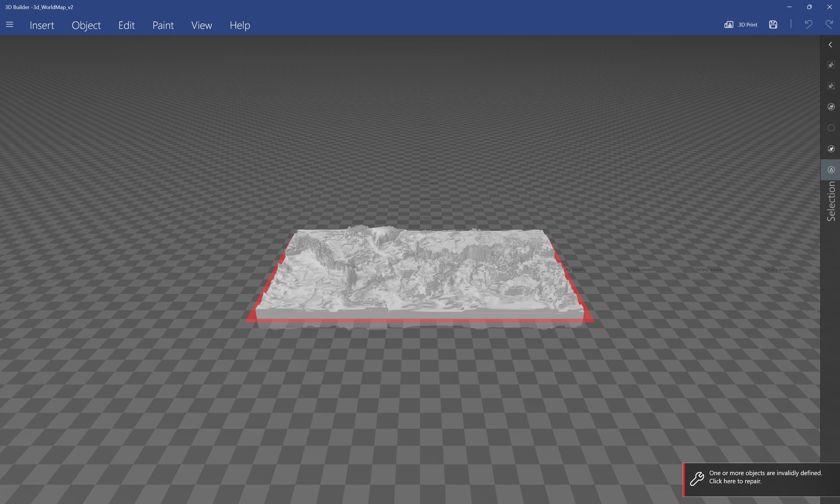The height and width of the screenshot is (504, 840).
Task: Close the 3D Builder window
Action: [x=829, y=7]
